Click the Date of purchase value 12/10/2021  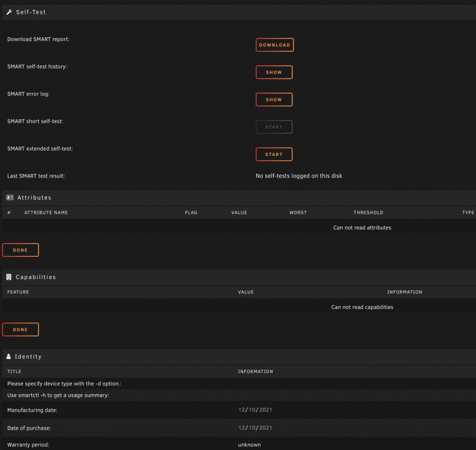tap(255, 428)
